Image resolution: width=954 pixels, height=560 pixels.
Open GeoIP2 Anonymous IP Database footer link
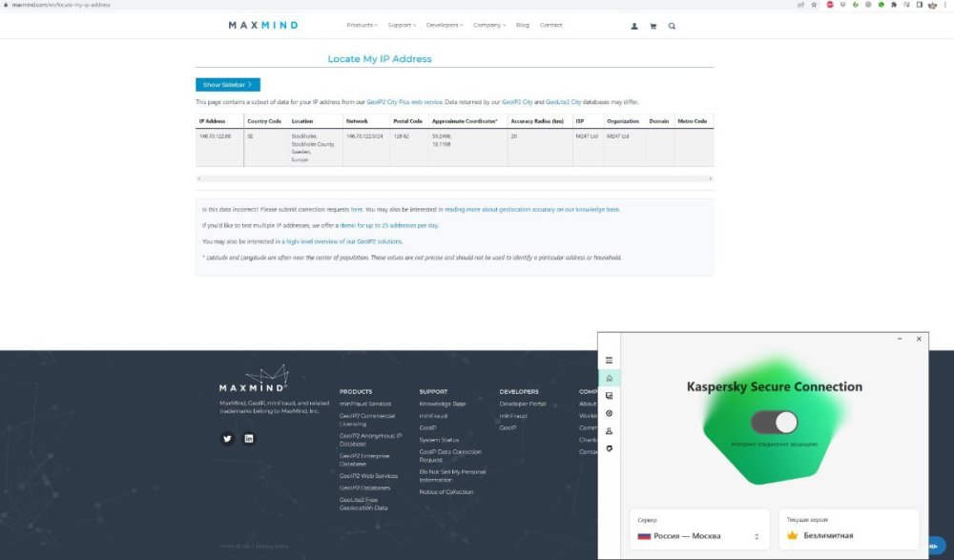[x=370, y=440]
